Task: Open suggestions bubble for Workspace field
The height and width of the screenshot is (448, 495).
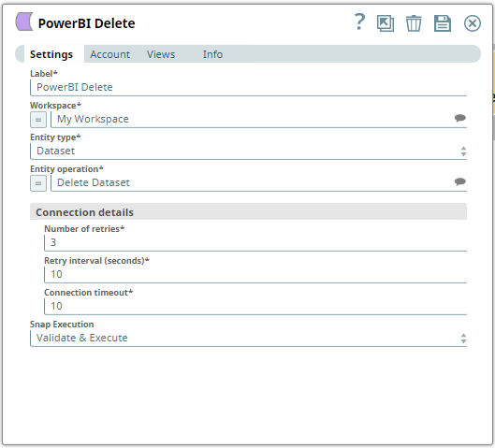Action: pyautogui.click(x=460, y=118)
